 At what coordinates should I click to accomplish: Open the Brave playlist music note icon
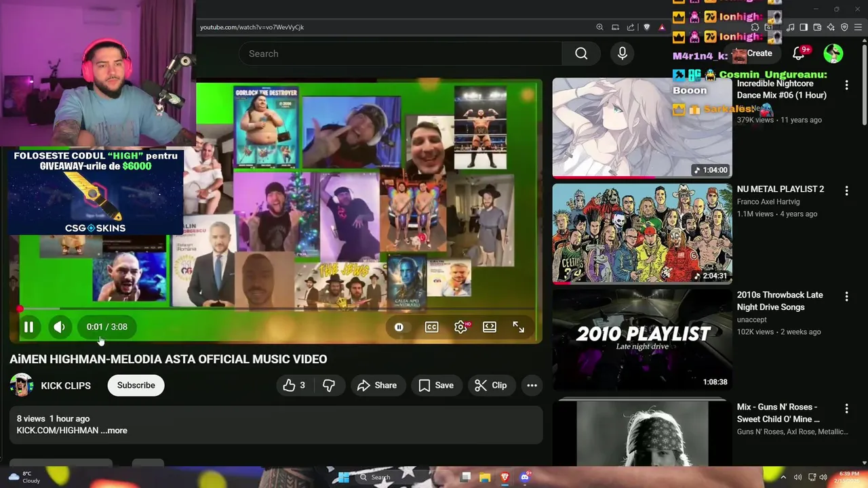[x=791, y=27]
